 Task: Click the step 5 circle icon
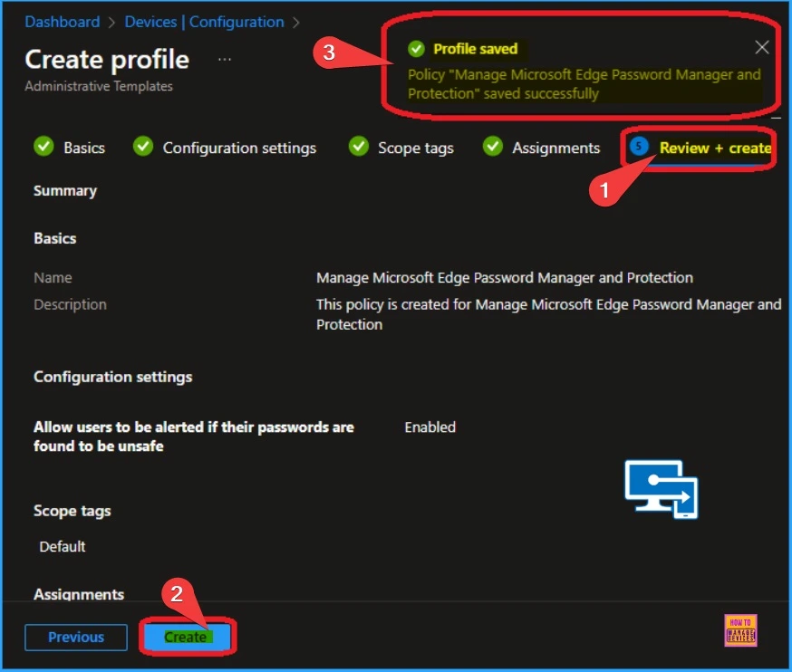point(639,147)
